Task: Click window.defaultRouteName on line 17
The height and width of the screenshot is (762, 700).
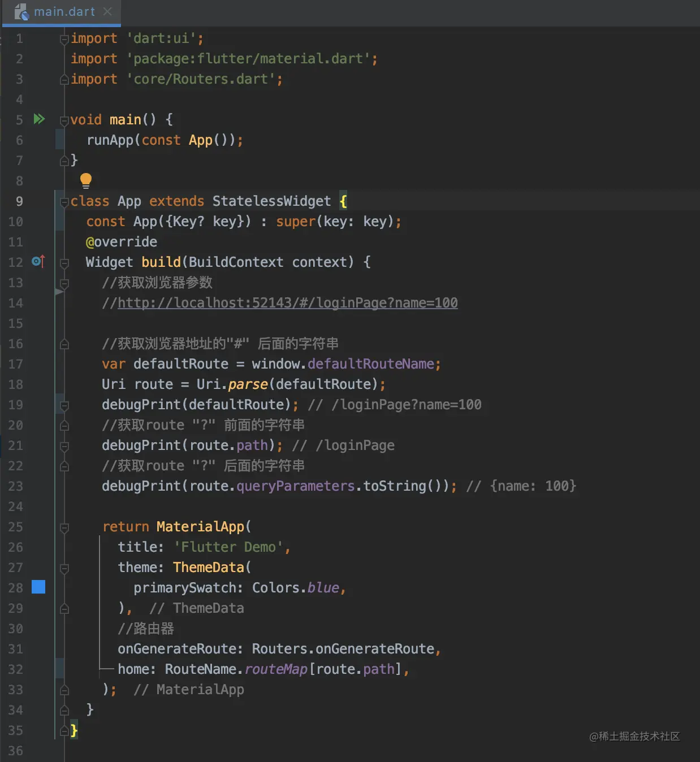Action: 343,364
